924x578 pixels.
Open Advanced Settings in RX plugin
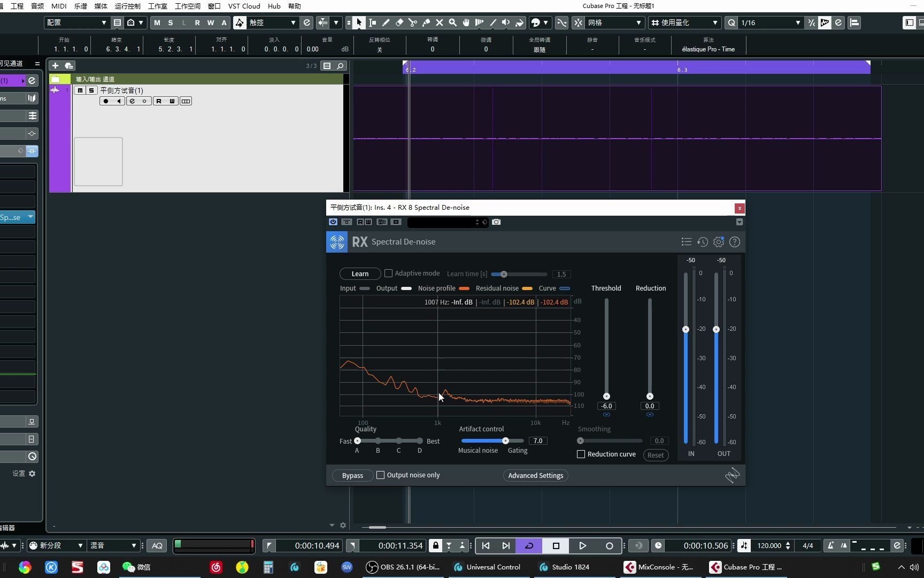pyautogui.click(x=536, y=476)
